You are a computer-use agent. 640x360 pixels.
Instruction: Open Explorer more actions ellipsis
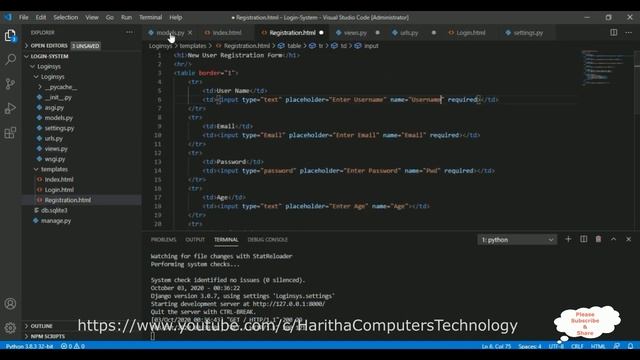coord(129,32)
